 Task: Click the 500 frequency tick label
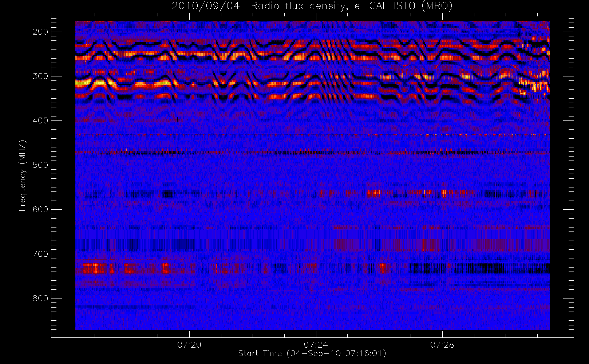(x=40, y=165)
